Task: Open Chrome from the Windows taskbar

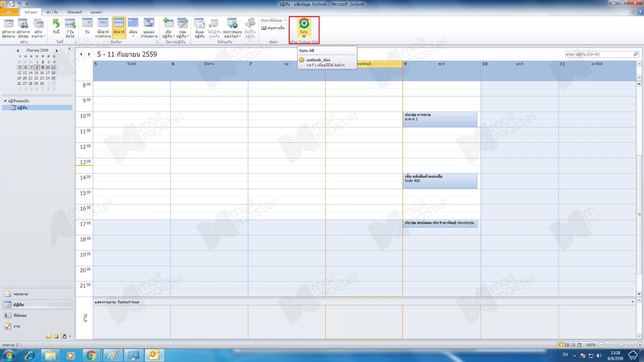Action: coord(91,356)
